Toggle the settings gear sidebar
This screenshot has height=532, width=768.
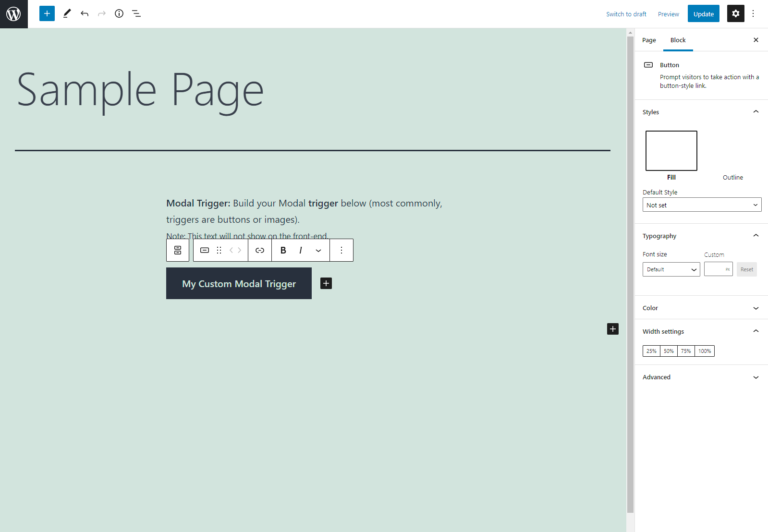[x=736, y=13]
